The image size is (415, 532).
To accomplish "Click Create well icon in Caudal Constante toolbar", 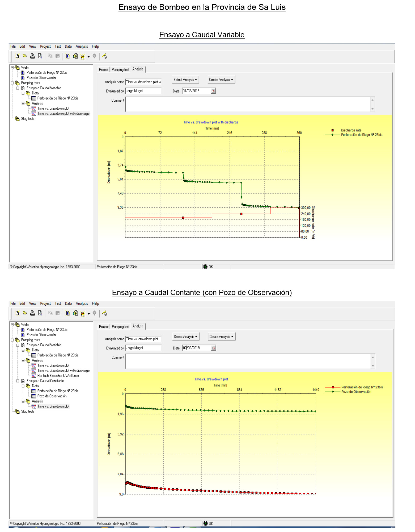I will point(68,313).
